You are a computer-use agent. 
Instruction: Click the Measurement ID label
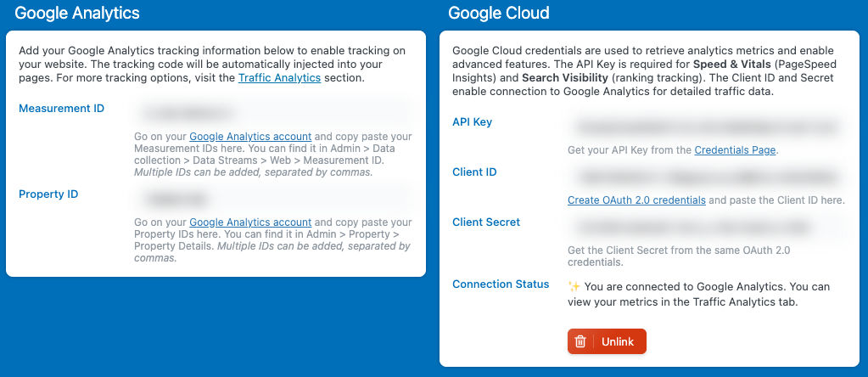[x=61, y=109]
